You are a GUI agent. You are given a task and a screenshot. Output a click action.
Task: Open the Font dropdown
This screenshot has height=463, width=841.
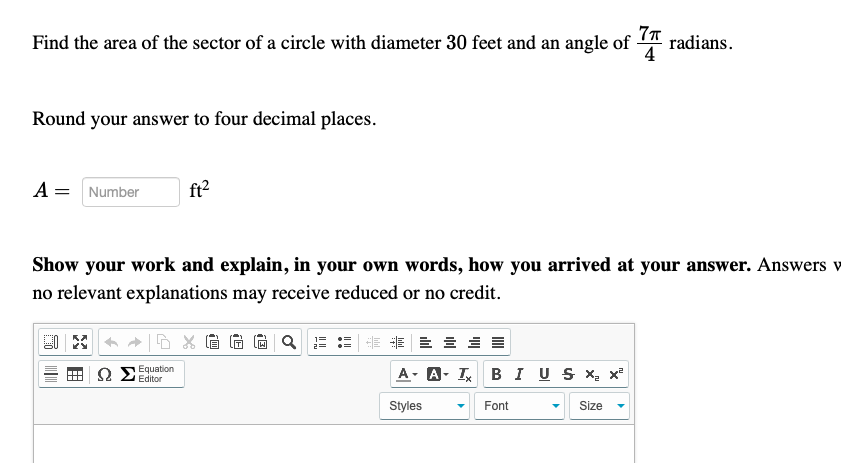point(519,406)
